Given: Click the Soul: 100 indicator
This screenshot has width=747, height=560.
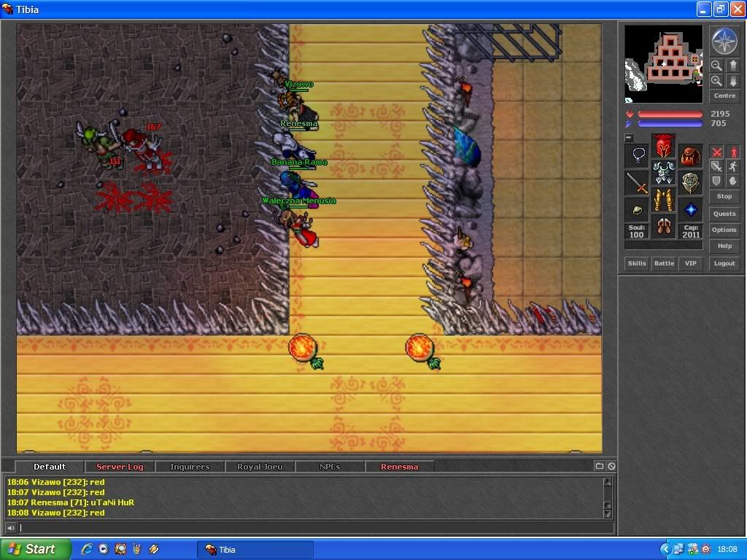Looking at the screenshot, I should point(637,231).
